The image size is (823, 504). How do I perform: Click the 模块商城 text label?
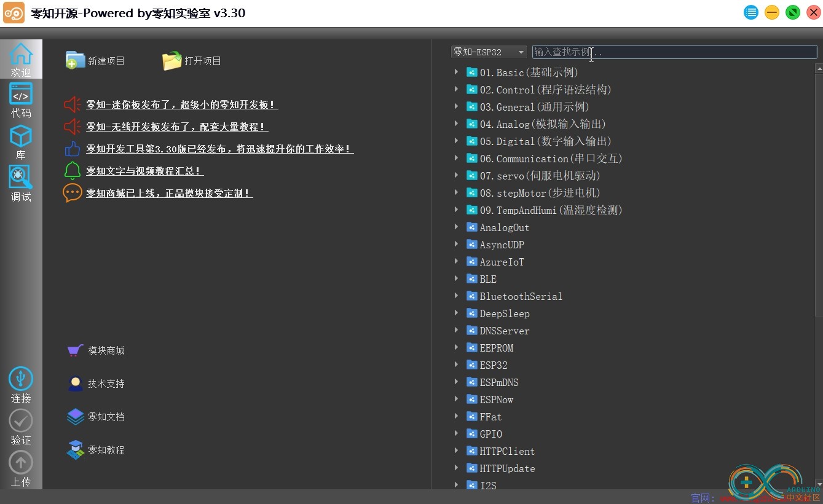point(106,350)
